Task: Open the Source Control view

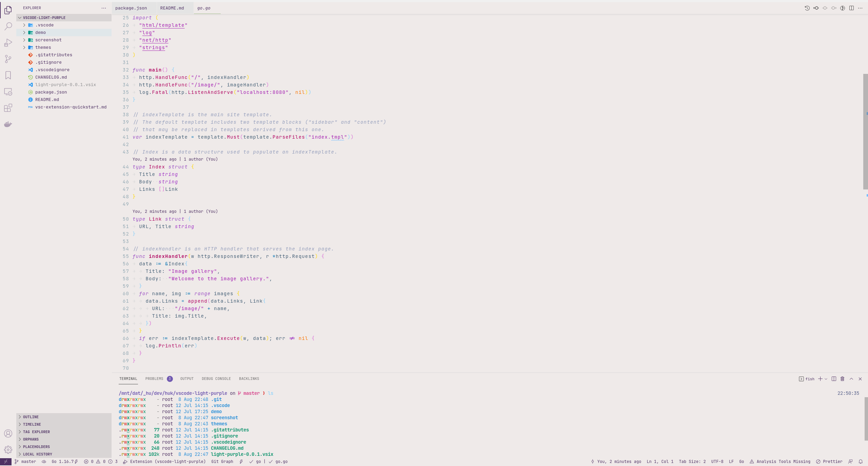Action: [x=8, y=59]
